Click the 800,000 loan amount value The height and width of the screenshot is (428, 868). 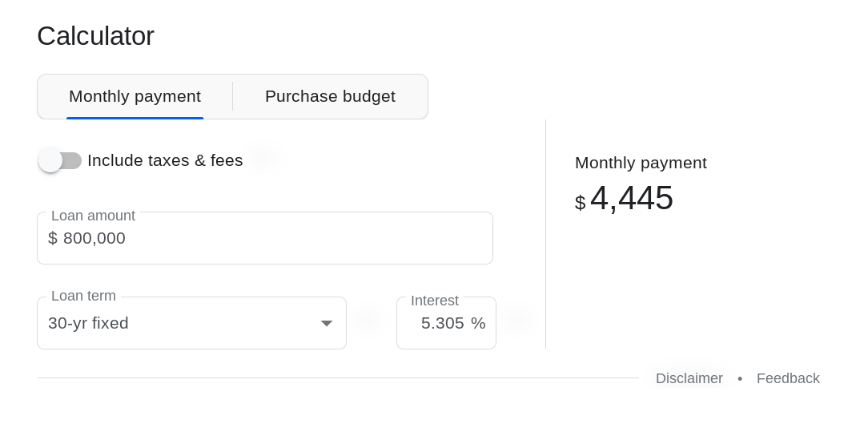[94, 238]
